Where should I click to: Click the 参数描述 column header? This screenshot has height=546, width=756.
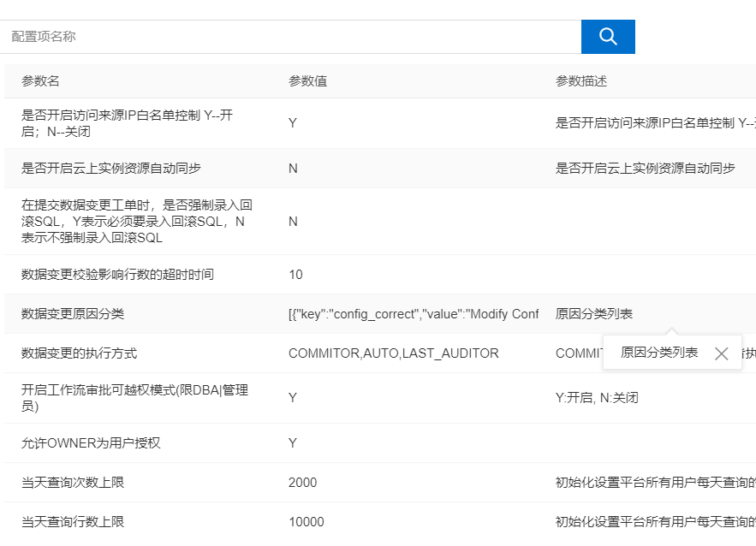pyautogui.click(x=581, y=81)
